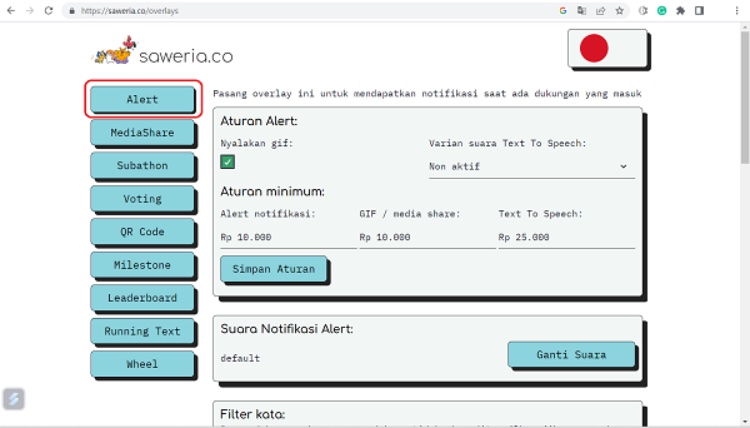750x428 pixels.
Task: Click the padlock site info icon
Action: click(72, 11)
